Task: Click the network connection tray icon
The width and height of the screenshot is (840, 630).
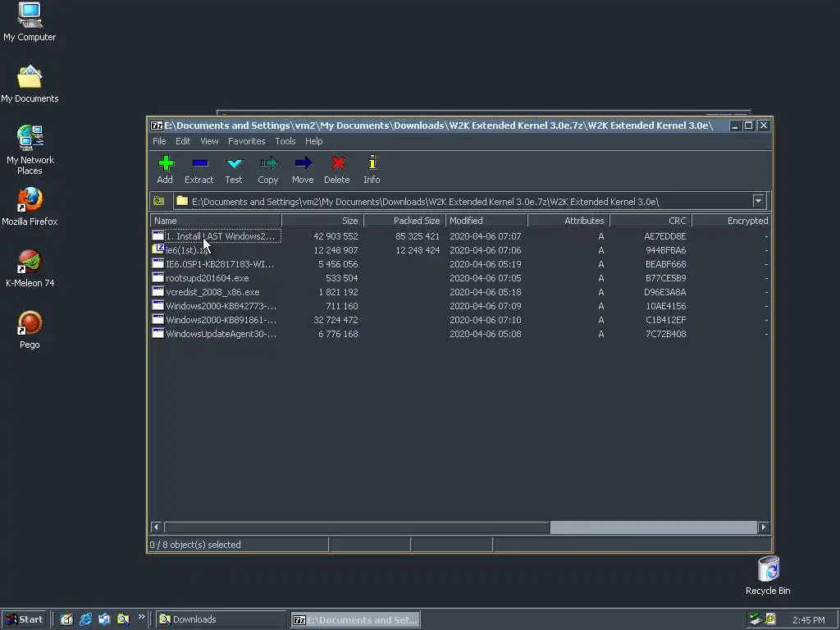Action: click(756, 619)
